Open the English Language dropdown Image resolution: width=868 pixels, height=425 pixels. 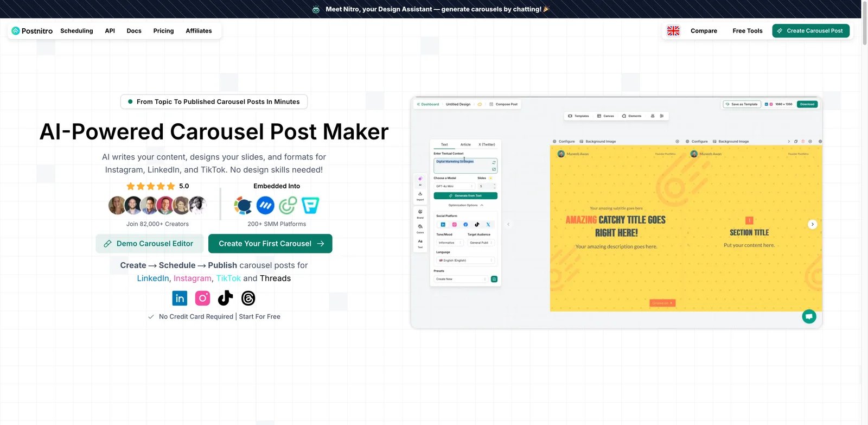coord(465,260)
